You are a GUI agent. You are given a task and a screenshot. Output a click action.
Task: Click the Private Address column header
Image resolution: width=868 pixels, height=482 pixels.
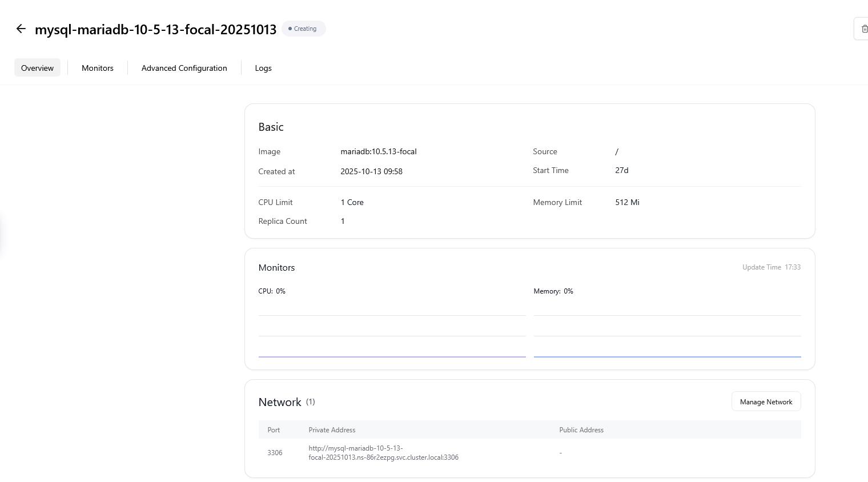tap(332, 430)
